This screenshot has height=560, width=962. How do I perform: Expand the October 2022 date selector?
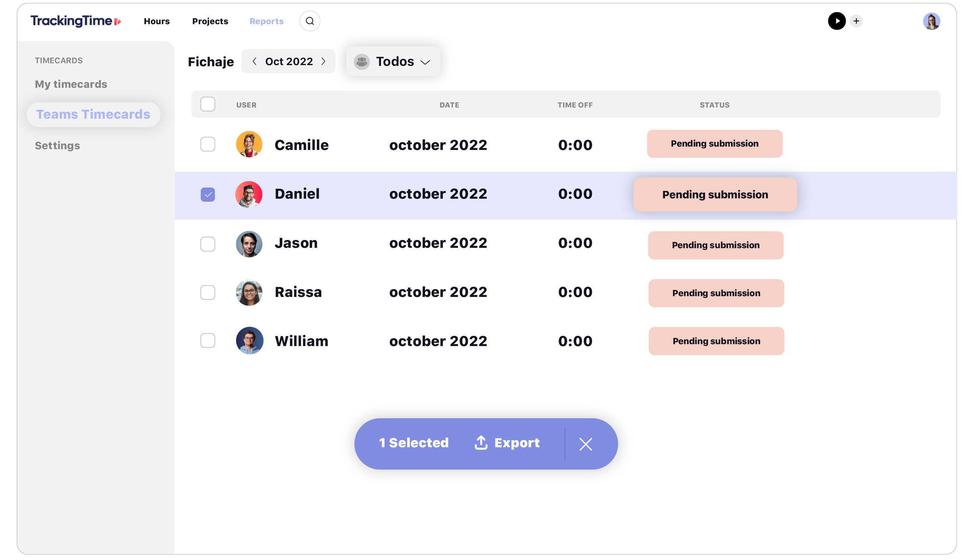(288, 61)
